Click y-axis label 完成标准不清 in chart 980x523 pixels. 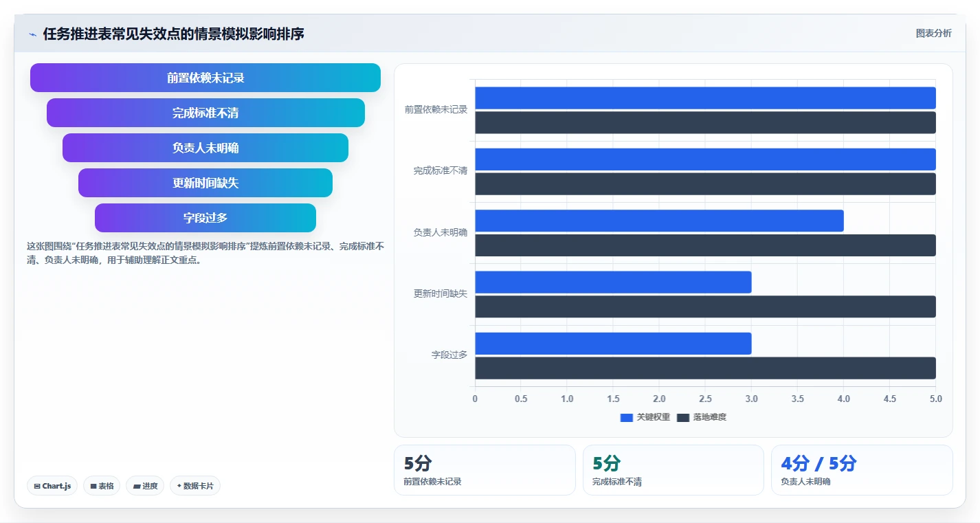(441, 170)
